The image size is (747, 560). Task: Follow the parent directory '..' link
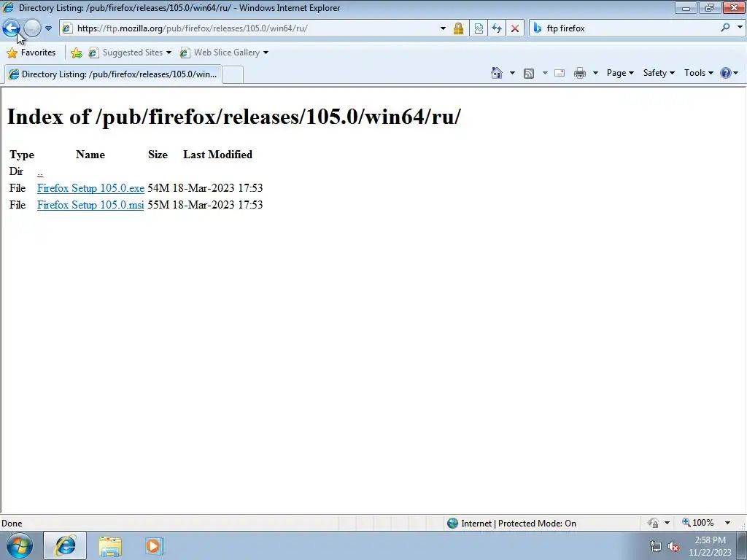pos(39,172)
